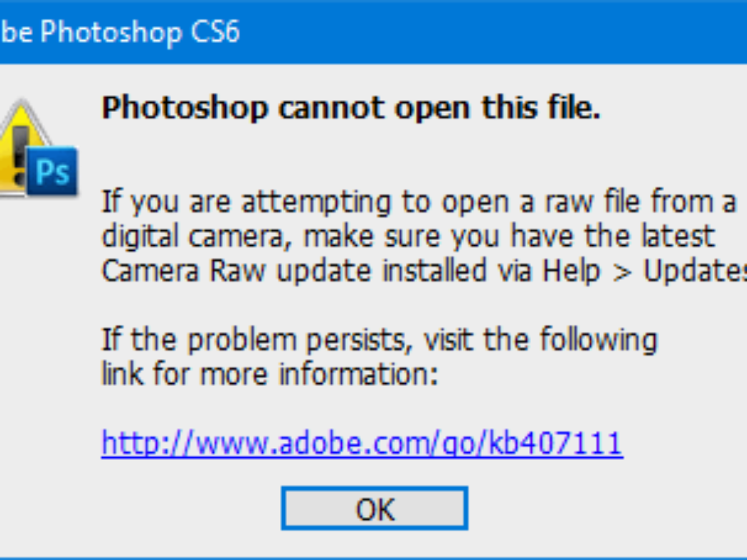747x560 pixels.
Task: Click the 'kb407111' portion of the link
Action: point(555,444)
